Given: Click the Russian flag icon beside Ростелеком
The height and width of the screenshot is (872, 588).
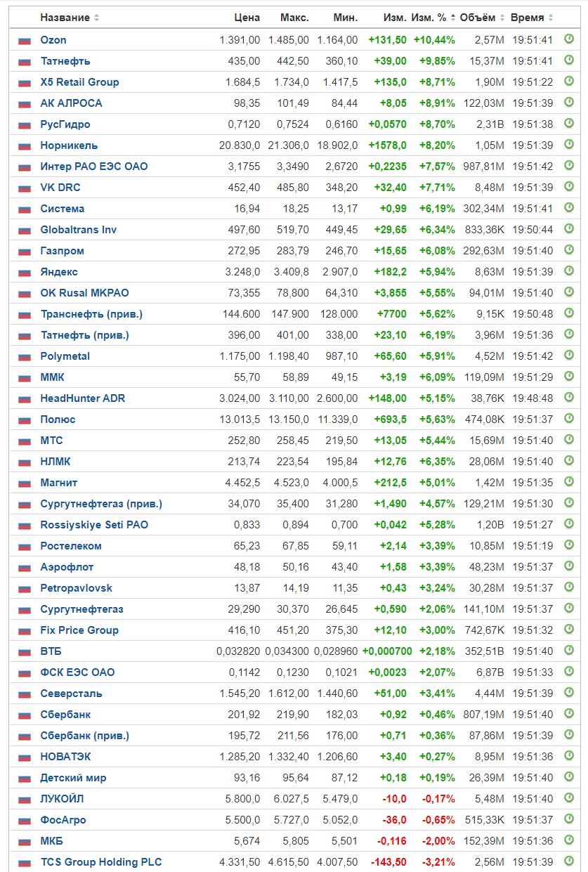Looking at the screenshot, I should [x=25, y=547].
